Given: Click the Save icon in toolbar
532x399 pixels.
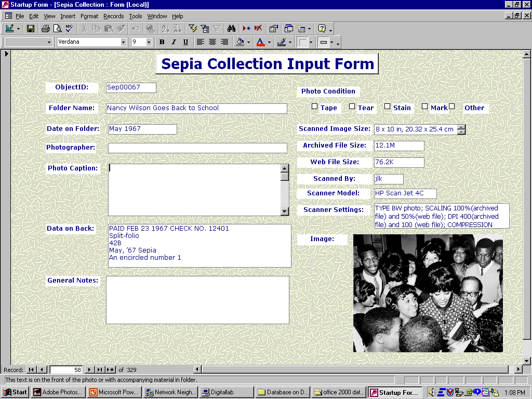Looking at the screenshot, I should tap(31, 29).
